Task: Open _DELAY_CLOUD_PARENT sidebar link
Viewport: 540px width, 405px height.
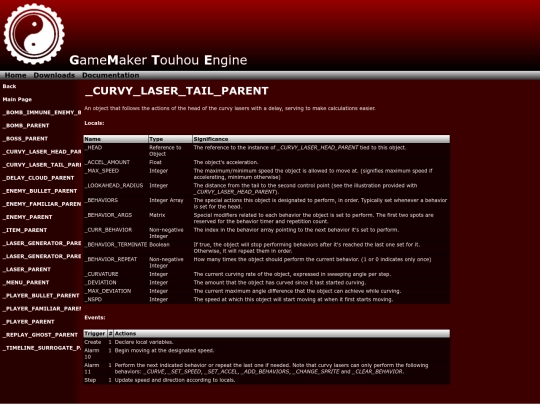Action: pyautogui.click(x=38, y=178)
